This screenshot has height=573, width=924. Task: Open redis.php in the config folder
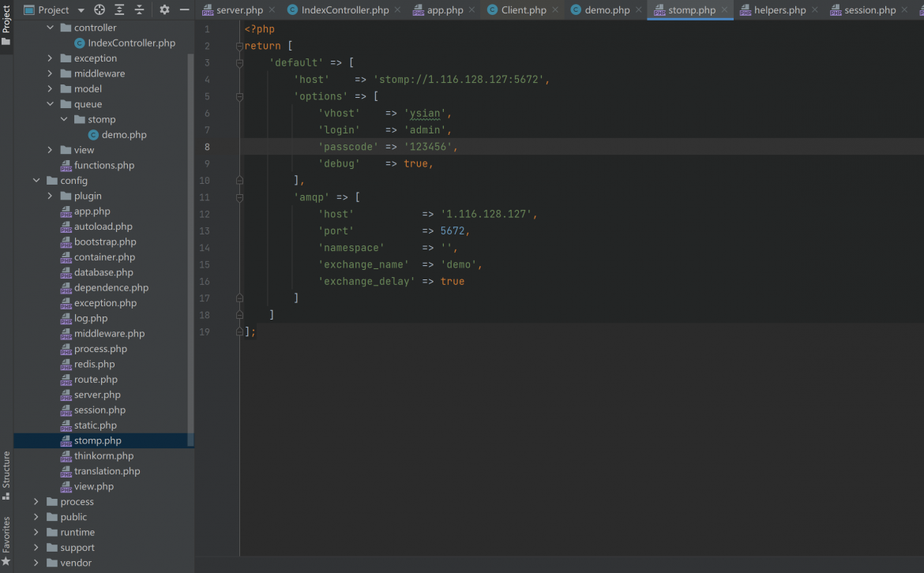[94, 364]
